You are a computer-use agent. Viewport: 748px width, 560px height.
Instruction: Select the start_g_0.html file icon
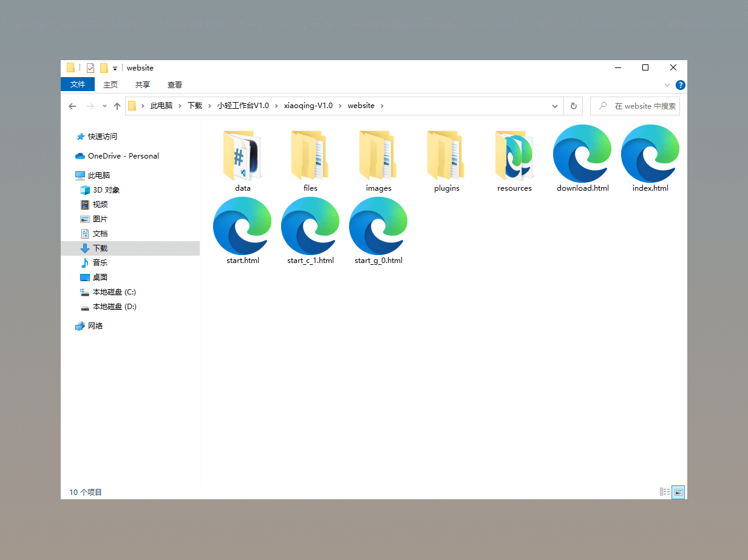point(378,226)
